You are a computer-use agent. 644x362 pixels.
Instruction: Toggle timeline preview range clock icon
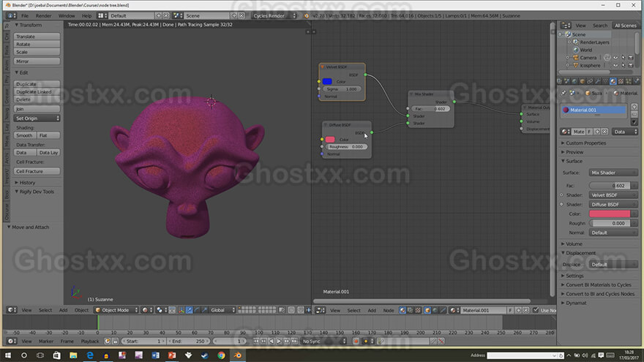point(107,341)
